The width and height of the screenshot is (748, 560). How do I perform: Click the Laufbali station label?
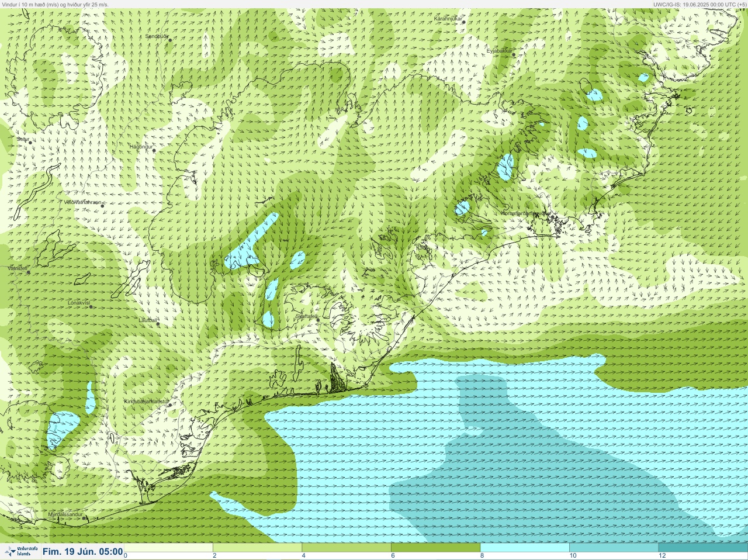(148, 320)
